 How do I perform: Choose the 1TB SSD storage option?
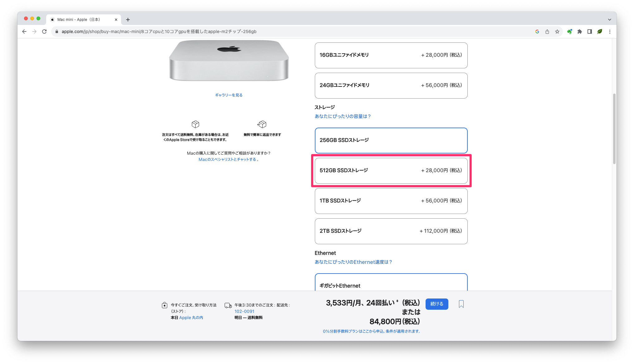[391, 201]
